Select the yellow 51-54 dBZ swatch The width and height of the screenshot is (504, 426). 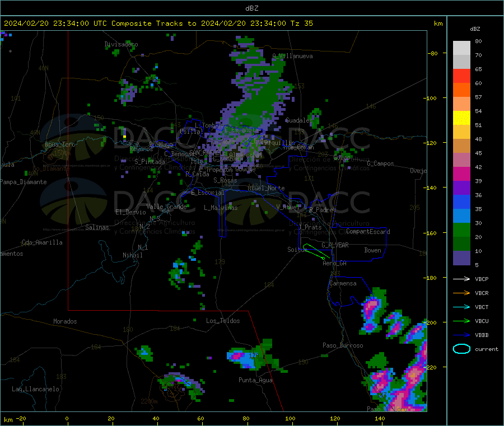point(461,118)
